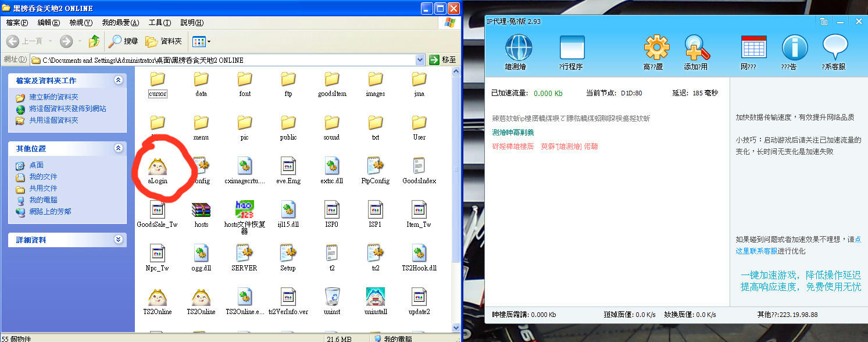Screen dimensions: 868x342
Task: Click 將這個資料夾發佈到網站 link
Action: tap(68, 109)
